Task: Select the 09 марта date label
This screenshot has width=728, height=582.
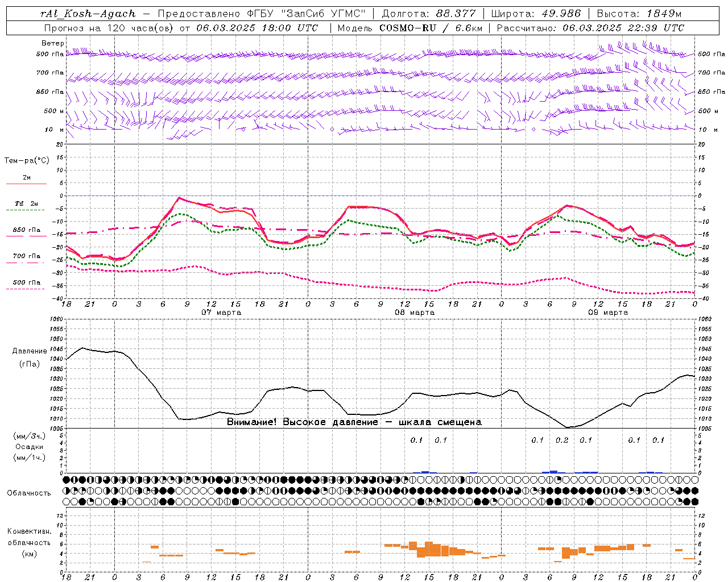Action: pyautogui.click(x=608, y=313)
